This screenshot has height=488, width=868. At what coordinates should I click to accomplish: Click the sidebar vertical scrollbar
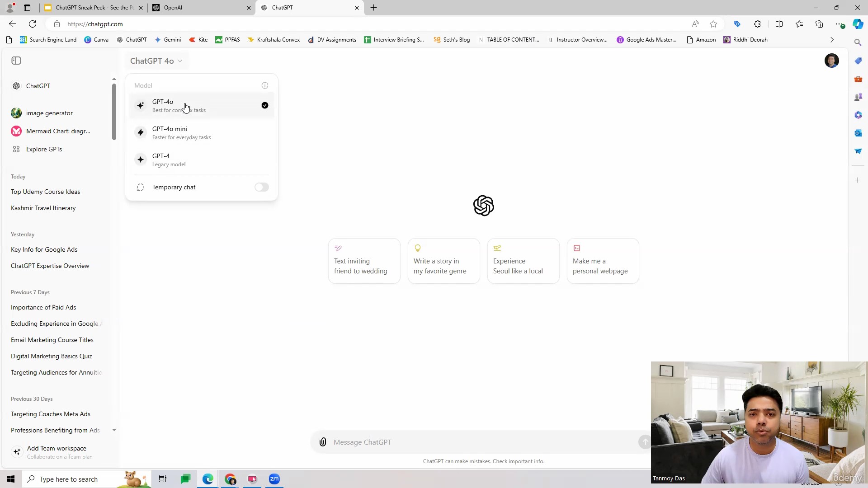click(x=114, y=112)
